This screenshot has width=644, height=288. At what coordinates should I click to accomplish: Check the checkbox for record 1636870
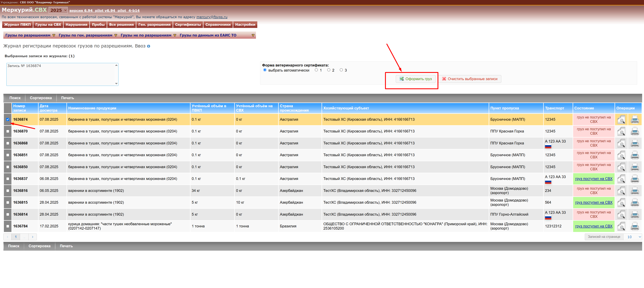pyautogui.click(x=8, y=131)
